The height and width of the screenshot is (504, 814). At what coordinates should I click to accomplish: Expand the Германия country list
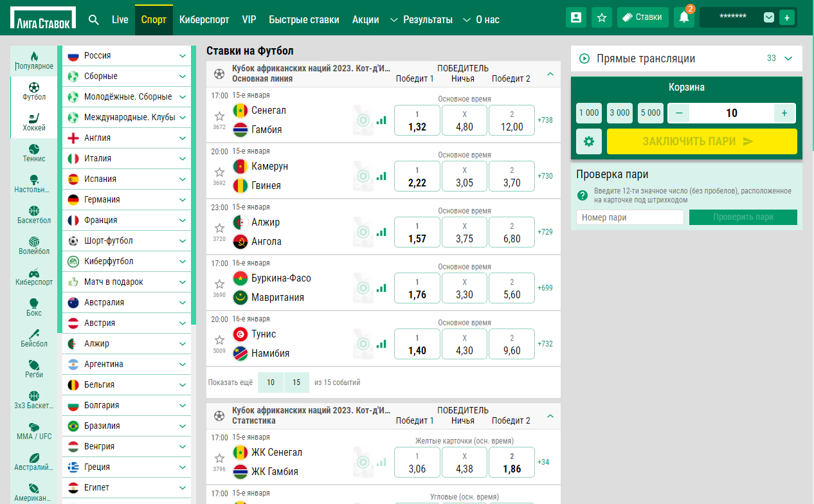[127, 199]
